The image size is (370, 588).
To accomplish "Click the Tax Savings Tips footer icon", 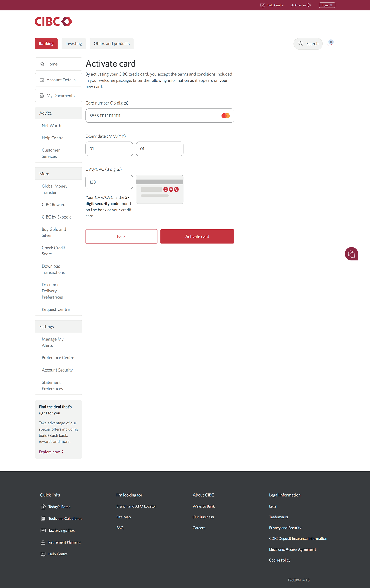I will click(43, 530).
